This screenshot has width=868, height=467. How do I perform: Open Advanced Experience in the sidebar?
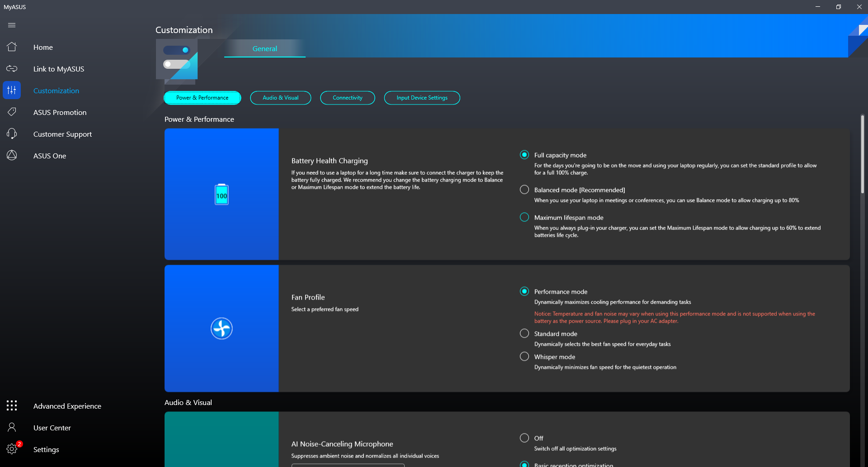click(x=67, y=406)
